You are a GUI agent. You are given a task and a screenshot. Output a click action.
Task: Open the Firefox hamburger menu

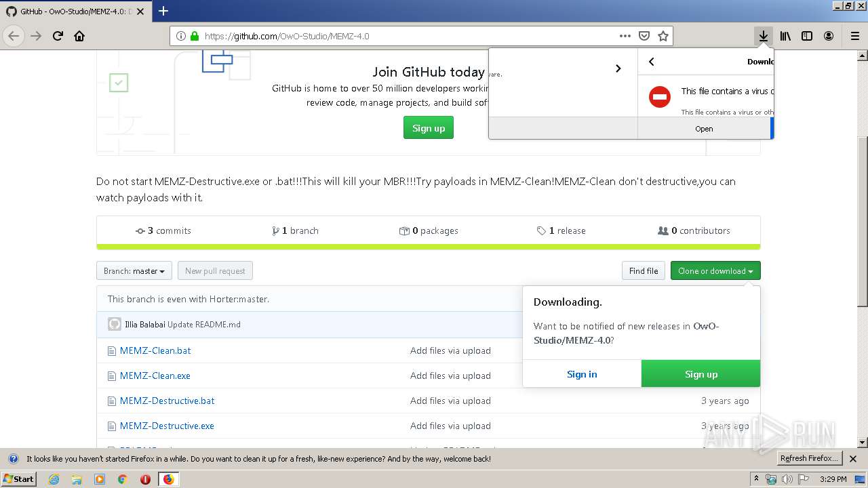(855, 36)
